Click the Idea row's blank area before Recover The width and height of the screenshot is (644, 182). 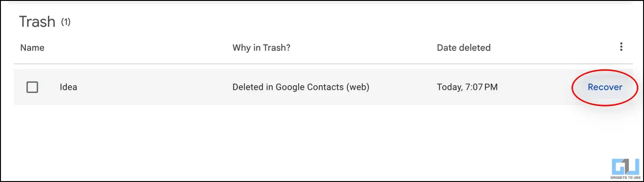click(x=535, y=87)
